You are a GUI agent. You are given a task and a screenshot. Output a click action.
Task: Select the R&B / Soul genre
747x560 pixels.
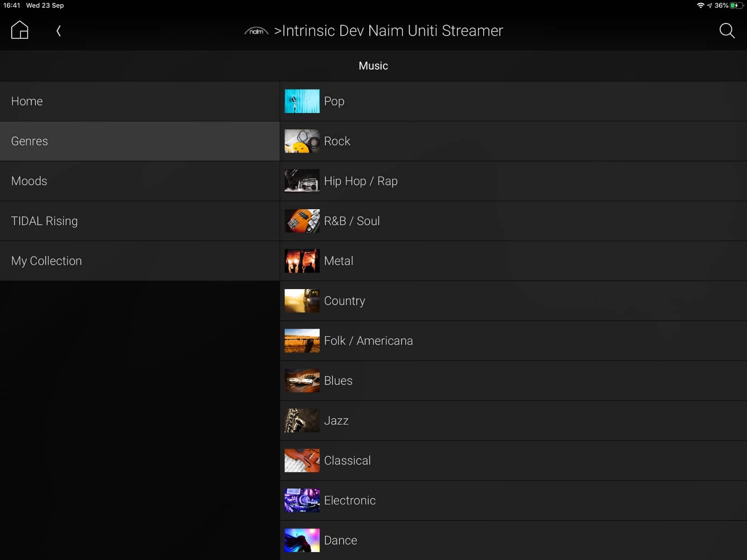click(x=352, y=221)
